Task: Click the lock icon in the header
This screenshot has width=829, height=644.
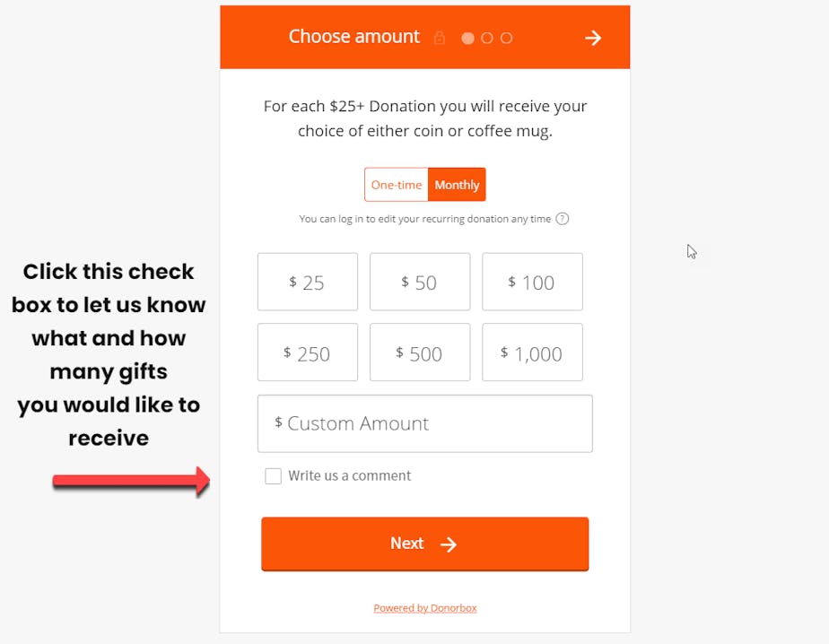Action: coord(440,39)
